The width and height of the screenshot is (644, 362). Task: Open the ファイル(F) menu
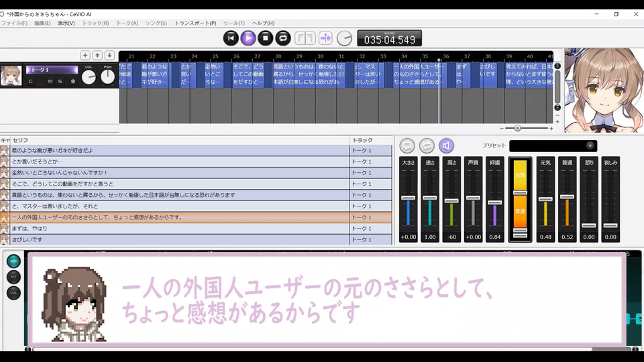[14, 23]
